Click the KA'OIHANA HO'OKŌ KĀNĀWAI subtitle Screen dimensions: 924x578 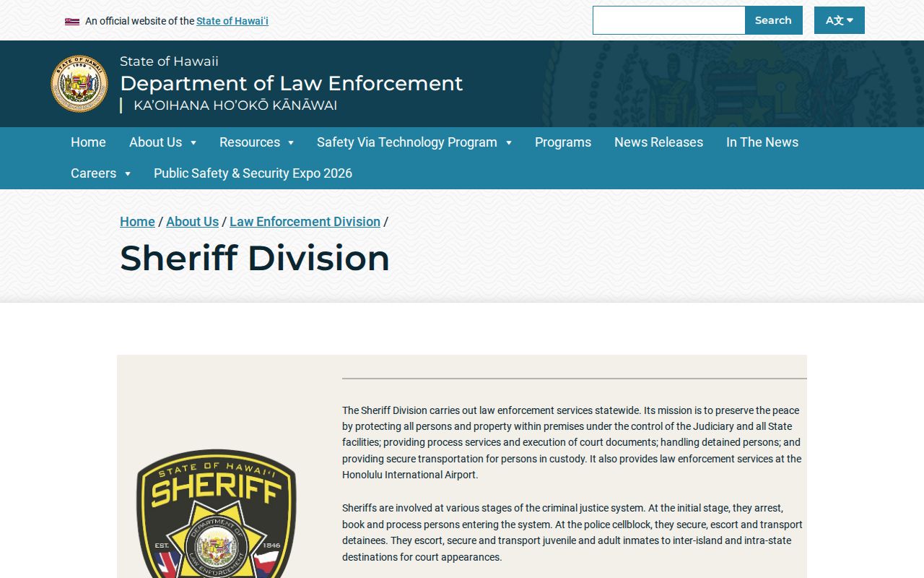point(235,105)
